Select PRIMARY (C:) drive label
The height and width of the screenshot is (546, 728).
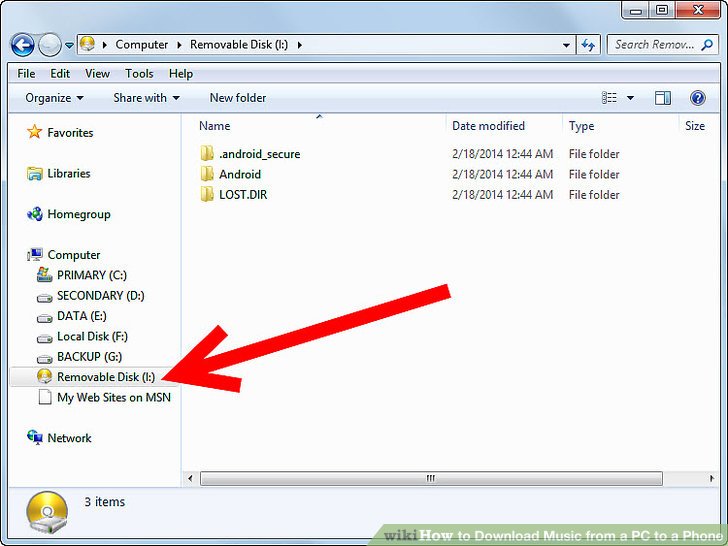91,275
